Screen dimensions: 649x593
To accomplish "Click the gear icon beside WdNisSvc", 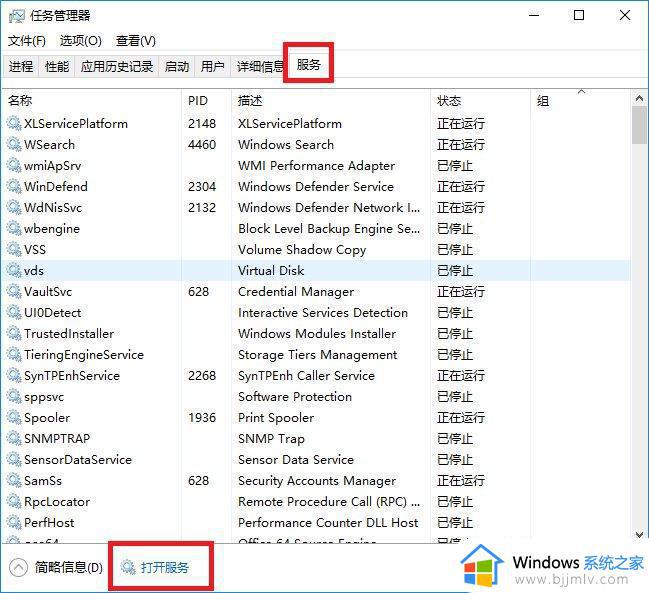I will 14,207.
